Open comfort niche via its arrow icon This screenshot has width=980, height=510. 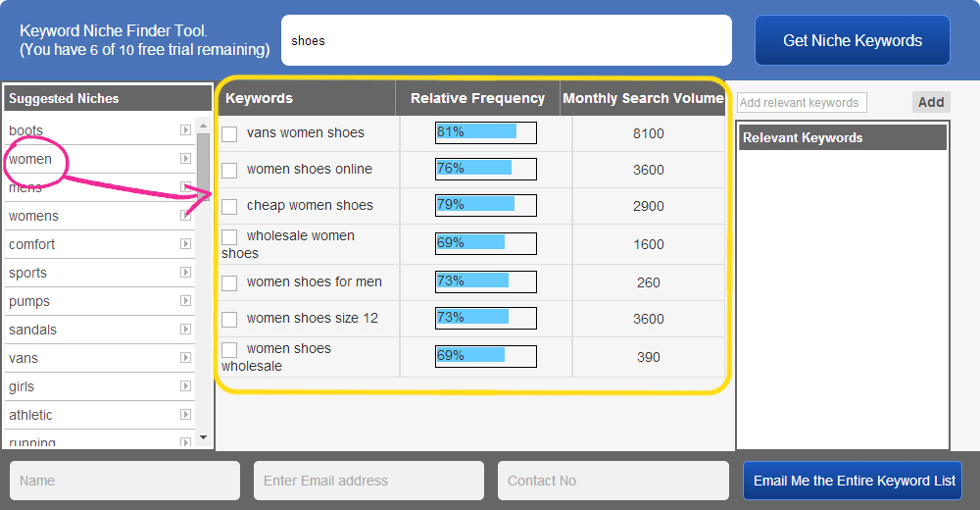tap(185, 243)
